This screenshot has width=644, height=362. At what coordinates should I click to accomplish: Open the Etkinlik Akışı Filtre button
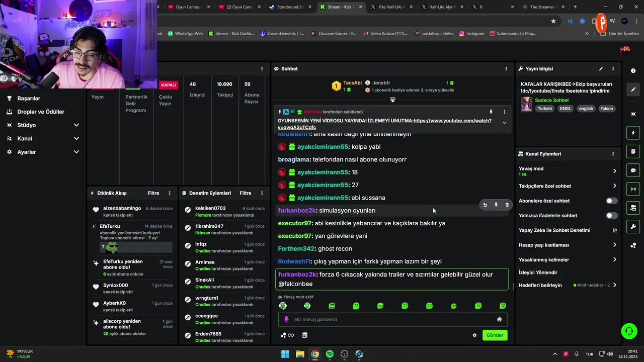153,193
